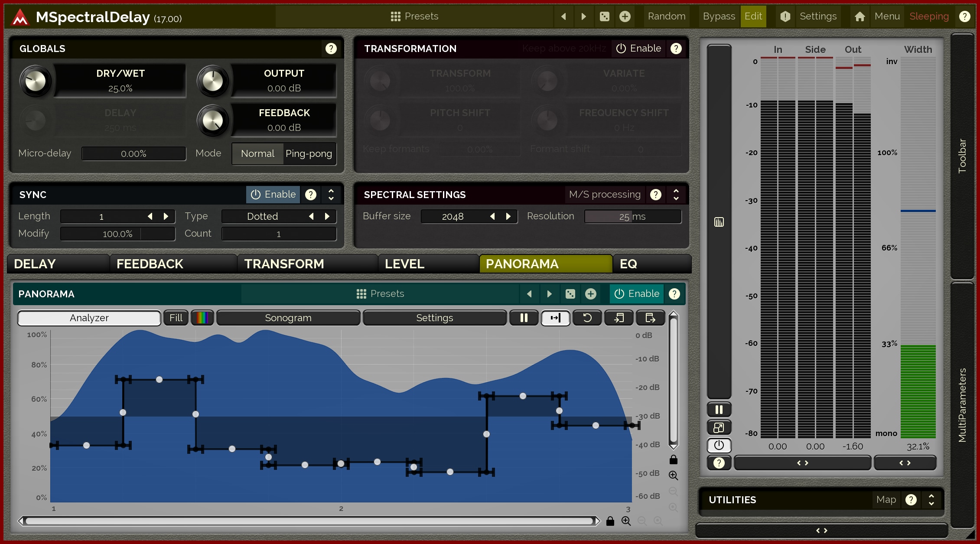
Task: Collapse the Sync panel with the arrows
Action: (x=331, y=195)
